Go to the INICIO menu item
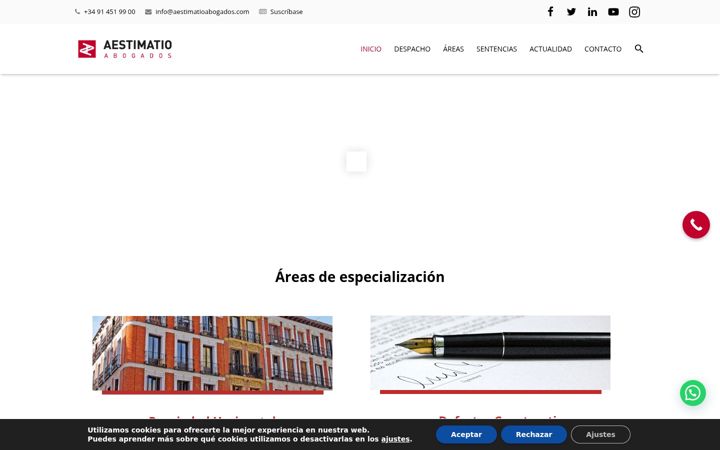The image size is (720, 450). point(371,49)
